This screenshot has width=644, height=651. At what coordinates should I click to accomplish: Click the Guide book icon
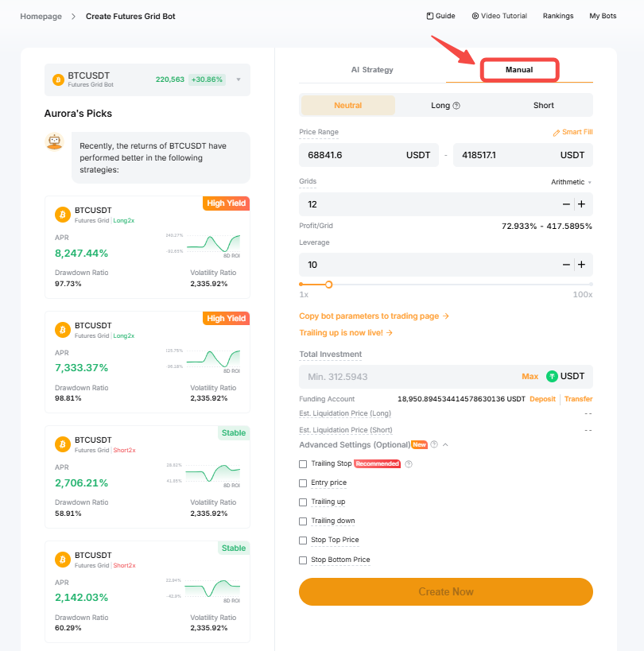pyautogui.click(x=429, y=16)
